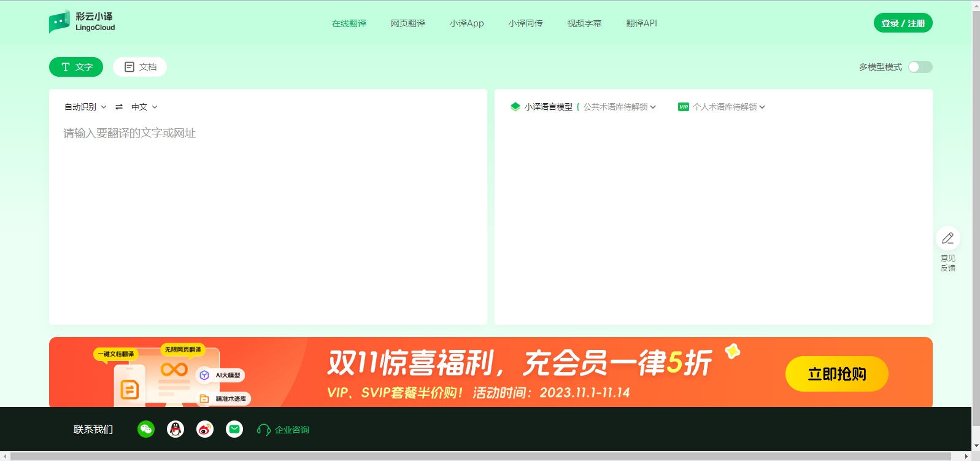Image resolution: width=980 pixels, height=461 pixels.
Task: Click 意见反馈 label under pencil
Action: tap(948, 263)
